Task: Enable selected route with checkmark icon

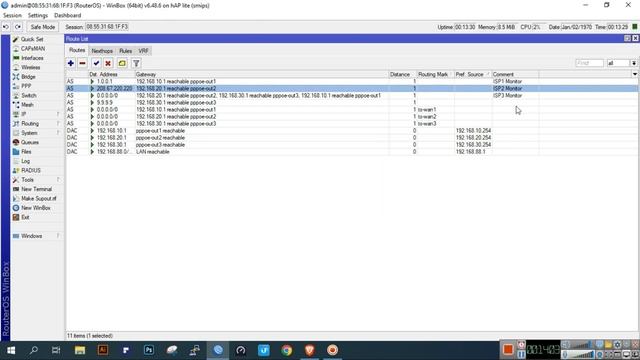Action: pyautogui.click(x=96, y=63)
